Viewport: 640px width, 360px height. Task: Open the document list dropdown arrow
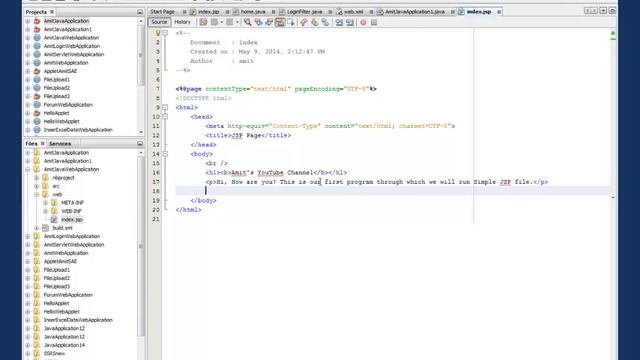tap(603, 11)
